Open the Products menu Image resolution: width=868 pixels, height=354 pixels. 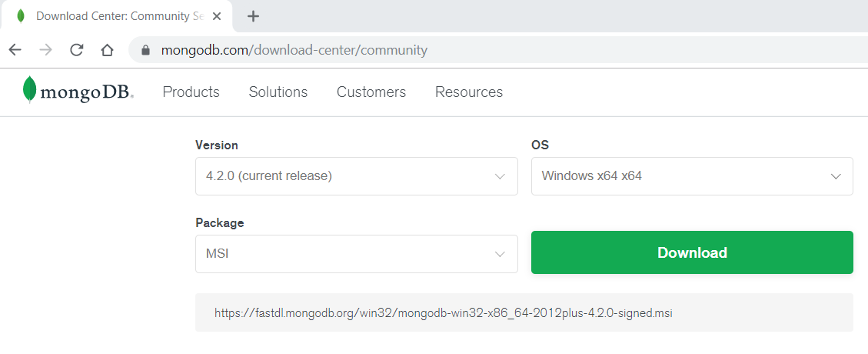tap(191, 92)
